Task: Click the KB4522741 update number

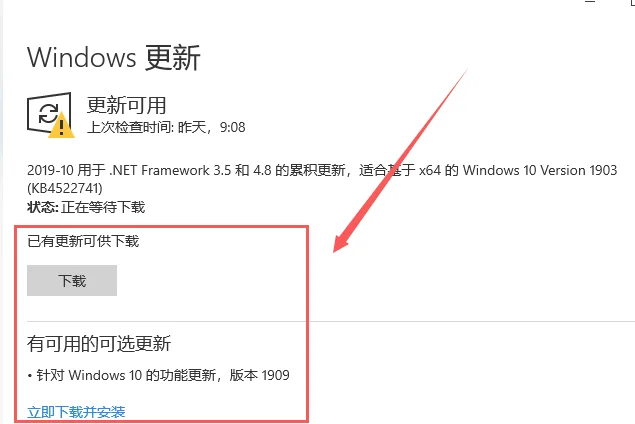Action: tap(65, 188)
